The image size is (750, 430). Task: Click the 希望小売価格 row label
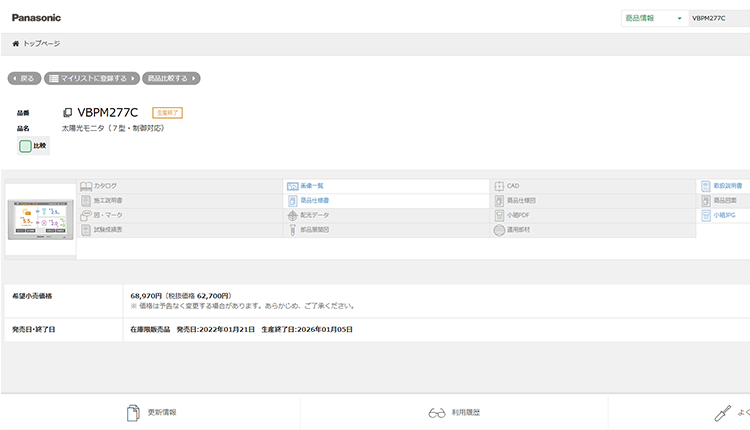pos(32,296)
